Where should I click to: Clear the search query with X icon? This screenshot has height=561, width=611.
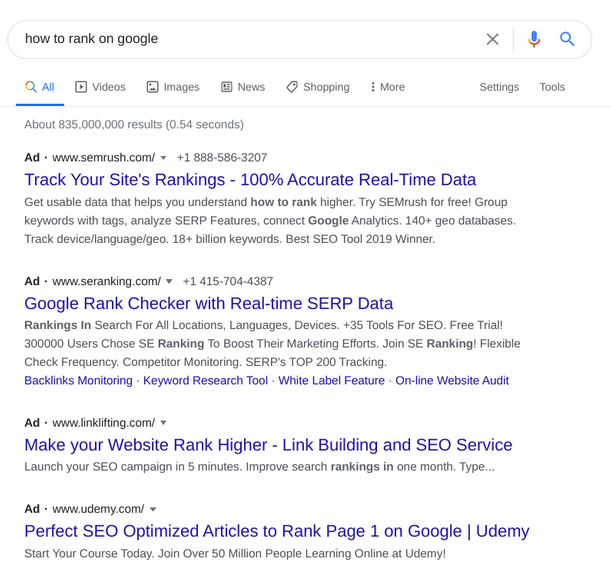pyautogui.click(x=493, y=39)
